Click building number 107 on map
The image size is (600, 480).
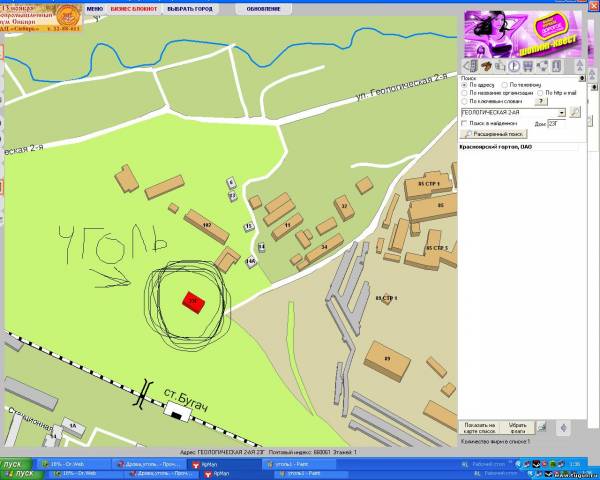tap(207, 226)
